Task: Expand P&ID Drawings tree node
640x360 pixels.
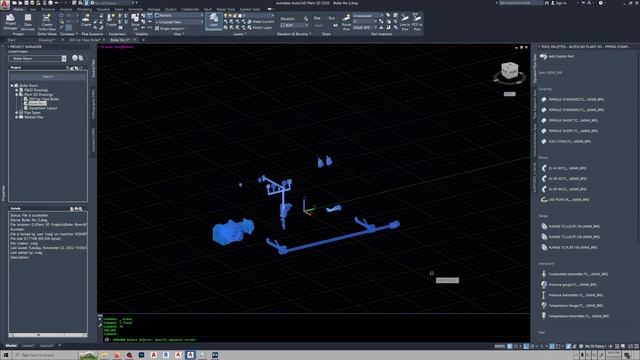Action: (x=17, y=90)
